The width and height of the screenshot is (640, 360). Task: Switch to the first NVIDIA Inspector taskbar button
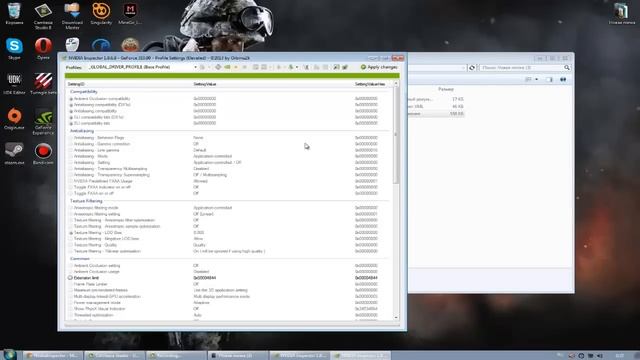[300, 356]
